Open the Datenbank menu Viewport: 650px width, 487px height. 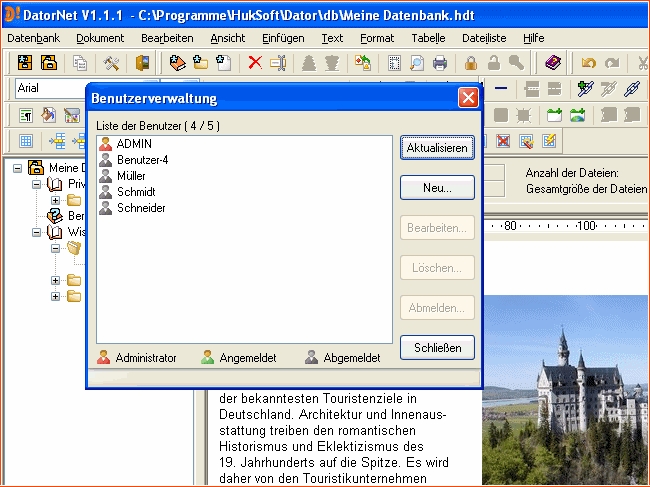tap(33, 38)
